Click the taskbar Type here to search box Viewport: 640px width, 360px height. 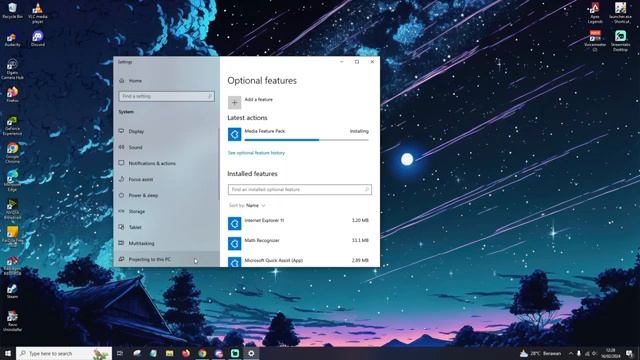pos(64,353)
